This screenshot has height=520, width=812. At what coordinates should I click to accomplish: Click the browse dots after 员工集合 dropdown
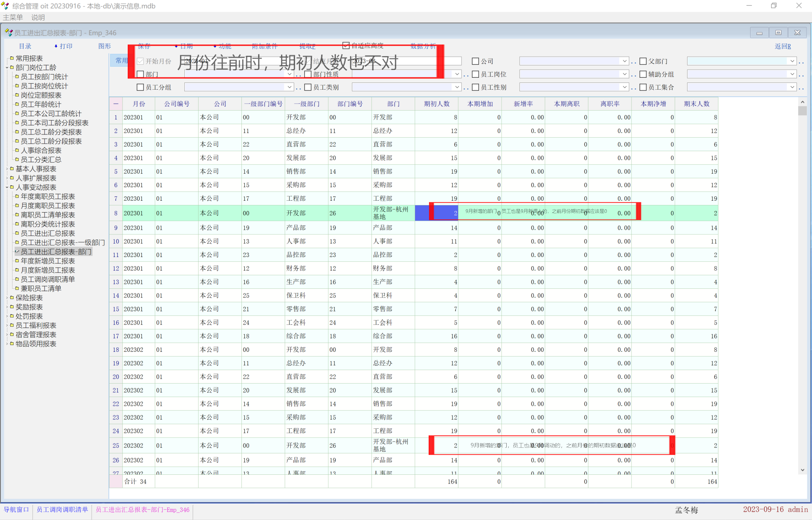click(801, 88)
